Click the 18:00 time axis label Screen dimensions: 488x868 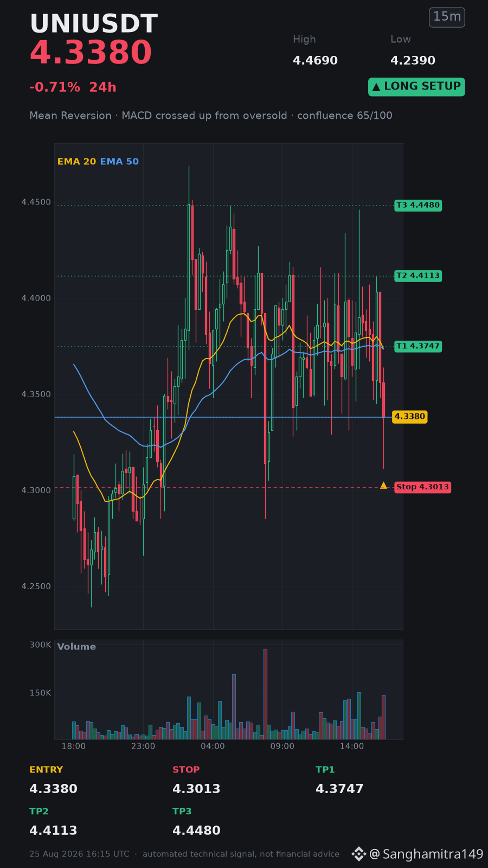pos(74,746)
